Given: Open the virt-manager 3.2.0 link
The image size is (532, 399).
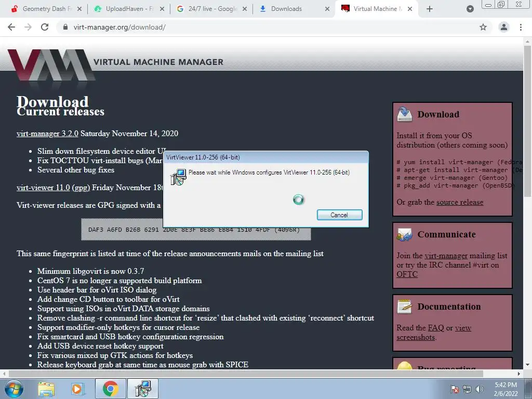Looking at the screenshot, I should point(47,134).
